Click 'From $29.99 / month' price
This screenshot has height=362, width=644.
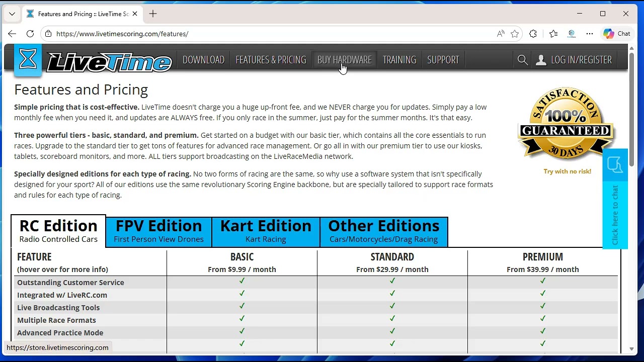click(392, 269)
